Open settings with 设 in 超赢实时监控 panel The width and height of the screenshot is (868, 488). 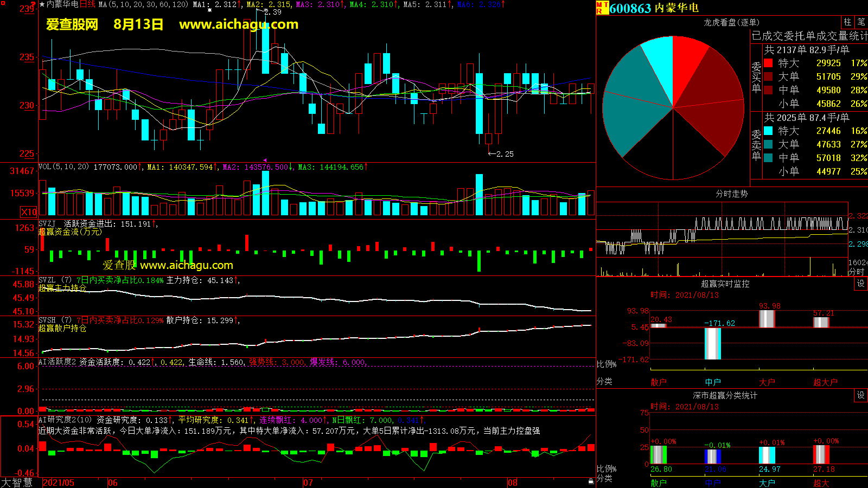click(x=860, y=284)
